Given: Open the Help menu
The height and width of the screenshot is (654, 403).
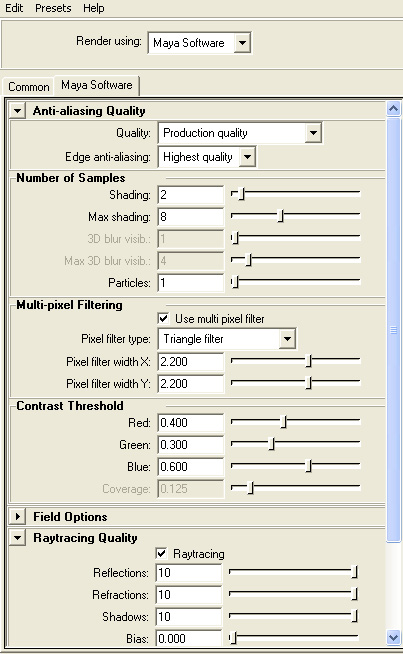Looking at the screenshot, I should tap(93, 8).
